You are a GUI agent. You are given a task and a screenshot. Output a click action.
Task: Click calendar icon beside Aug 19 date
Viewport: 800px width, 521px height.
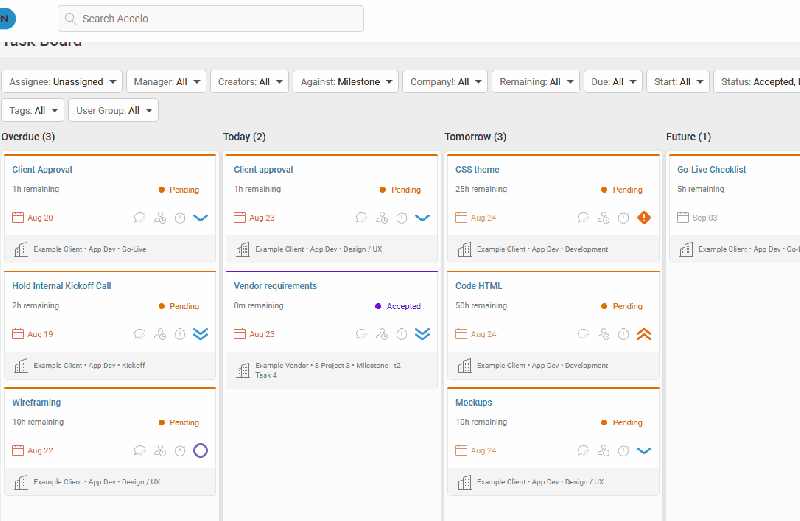pos(18,334)
